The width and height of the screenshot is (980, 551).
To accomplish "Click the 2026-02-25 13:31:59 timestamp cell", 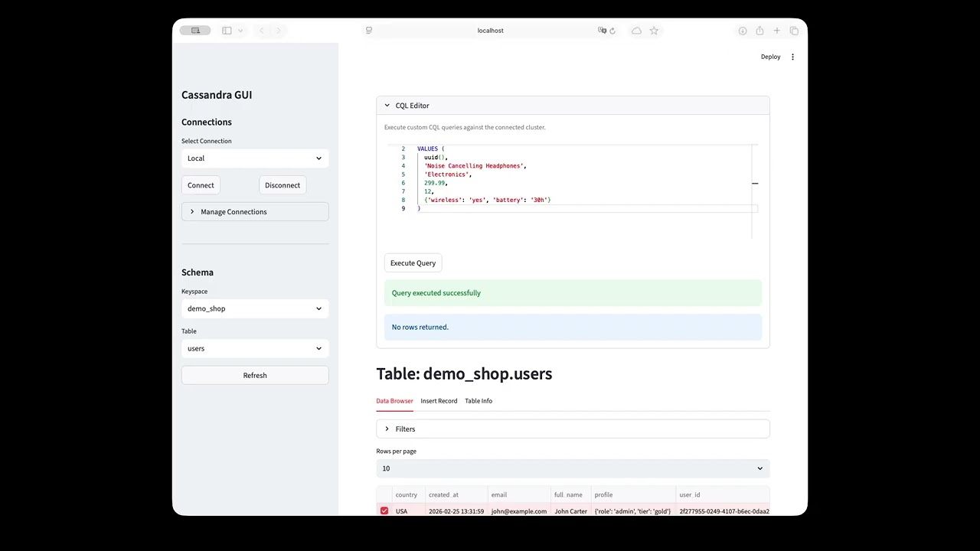I will 456,511.
